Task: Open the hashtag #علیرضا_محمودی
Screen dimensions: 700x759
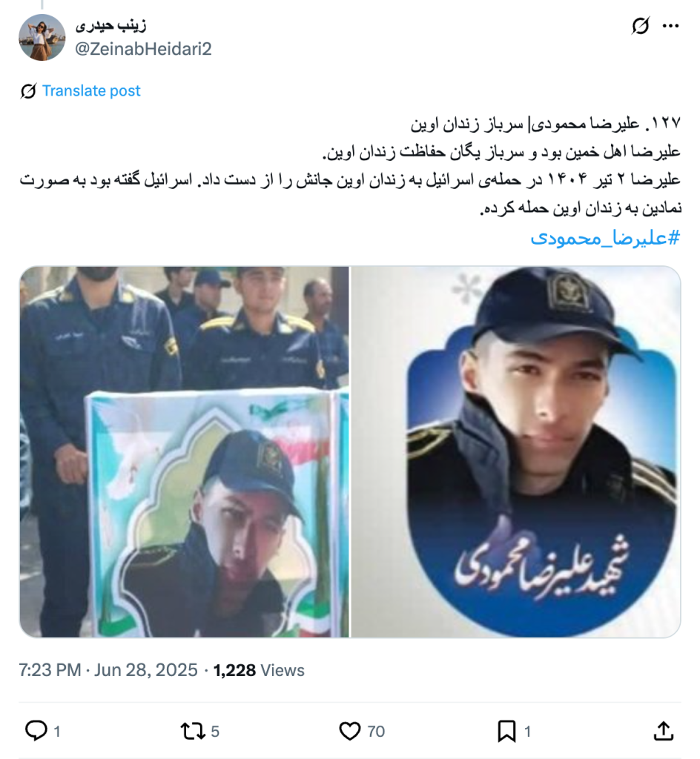Action: click(x=606, y=237)
